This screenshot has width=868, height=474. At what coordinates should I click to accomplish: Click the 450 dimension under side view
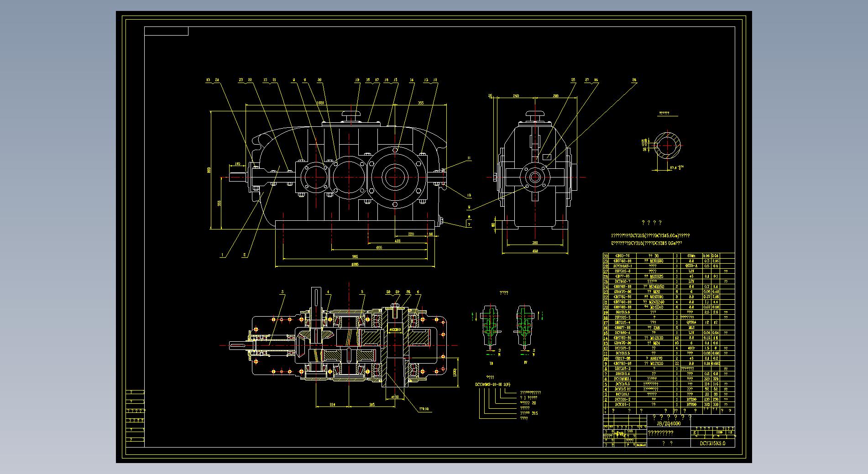tap(535, 251)
